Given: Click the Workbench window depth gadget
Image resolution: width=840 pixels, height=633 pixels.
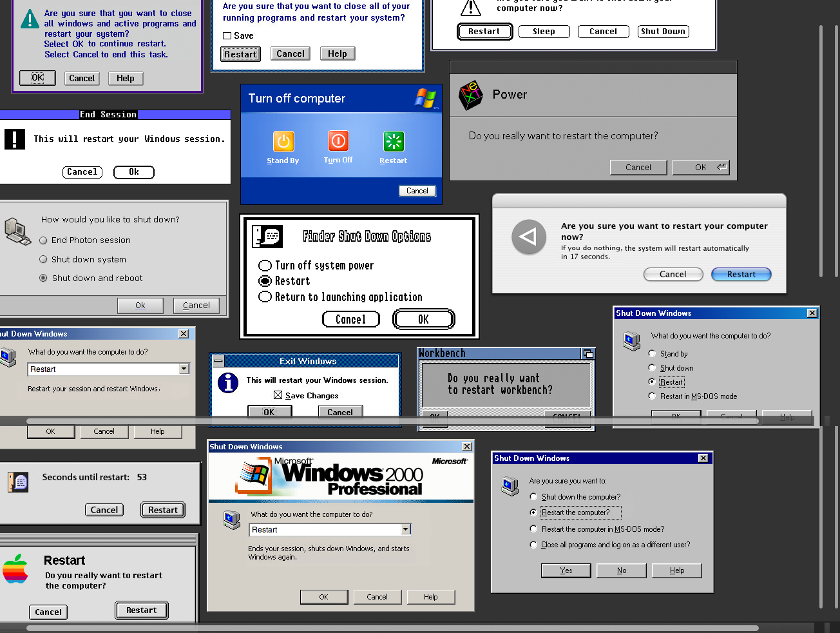Looking at the screenshot, I should click(x=588, y=353).
